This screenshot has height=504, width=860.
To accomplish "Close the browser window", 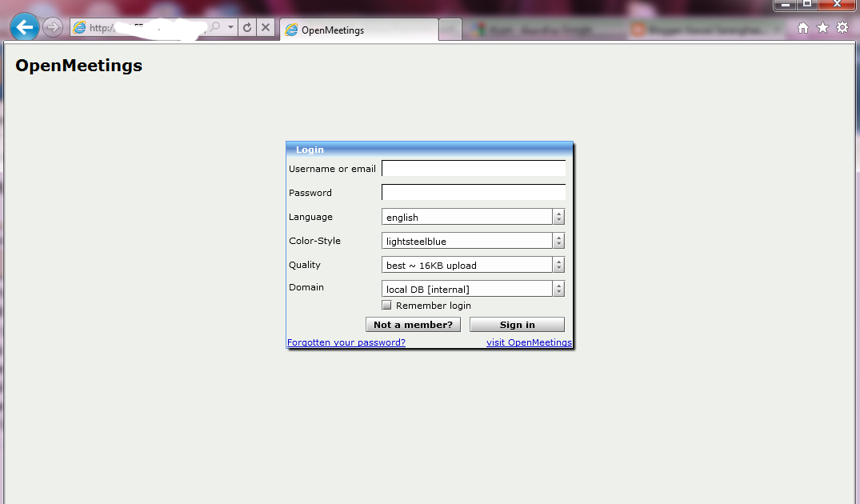I will coord(837,4).
